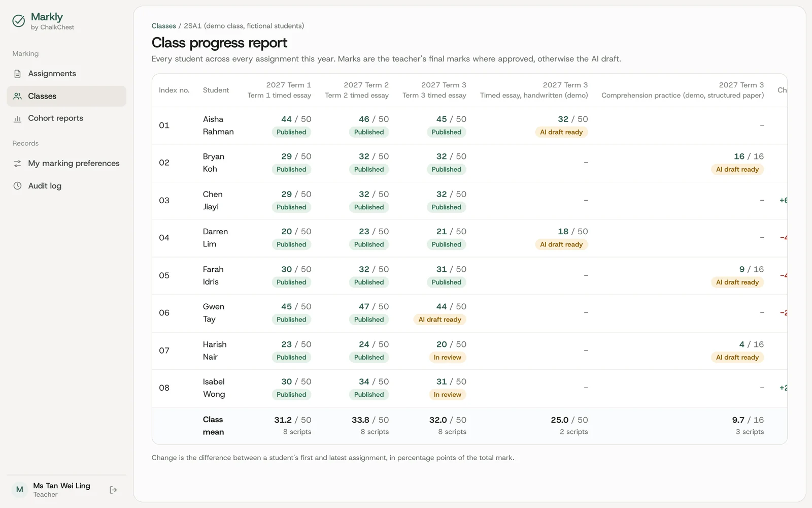Click the Term 3 timed essay column header
812x508 pixels.
(434, 90)
